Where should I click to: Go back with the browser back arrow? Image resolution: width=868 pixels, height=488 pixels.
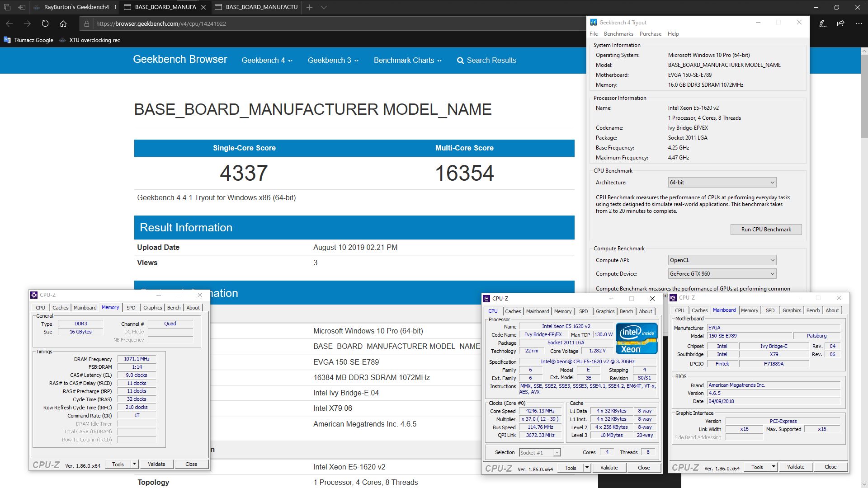click(x=9, y=23)
